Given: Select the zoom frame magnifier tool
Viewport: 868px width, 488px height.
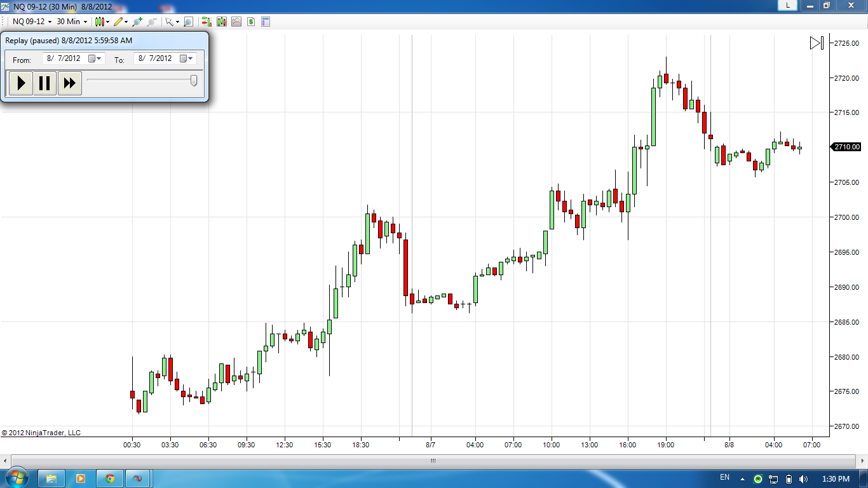Looking at the screenshot, I should point(188,22).
